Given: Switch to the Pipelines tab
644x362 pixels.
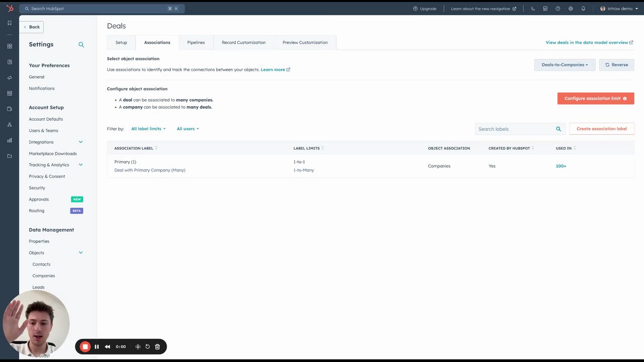Looking at the screenshot, I should 196,43.
